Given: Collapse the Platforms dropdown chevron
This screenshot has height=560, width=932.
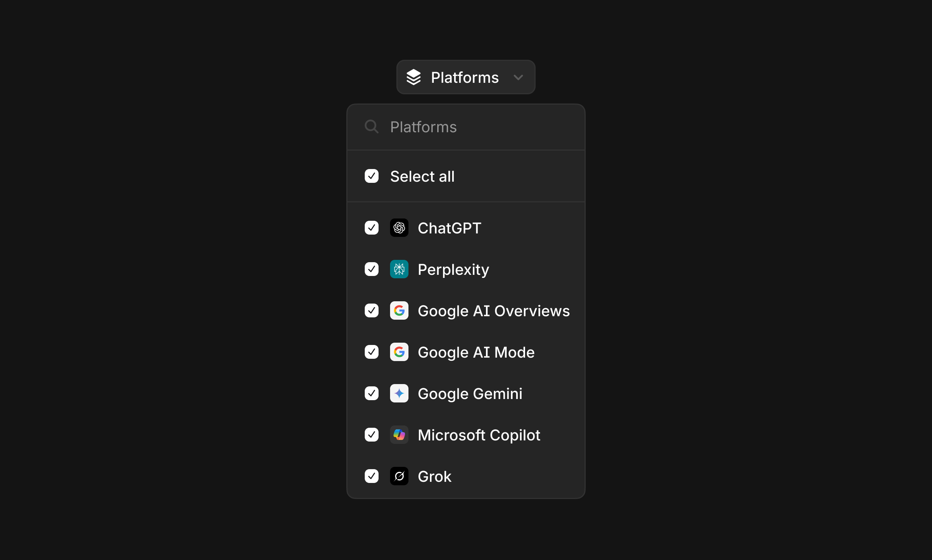Looking at the screenshot, I should coord(518,77).
